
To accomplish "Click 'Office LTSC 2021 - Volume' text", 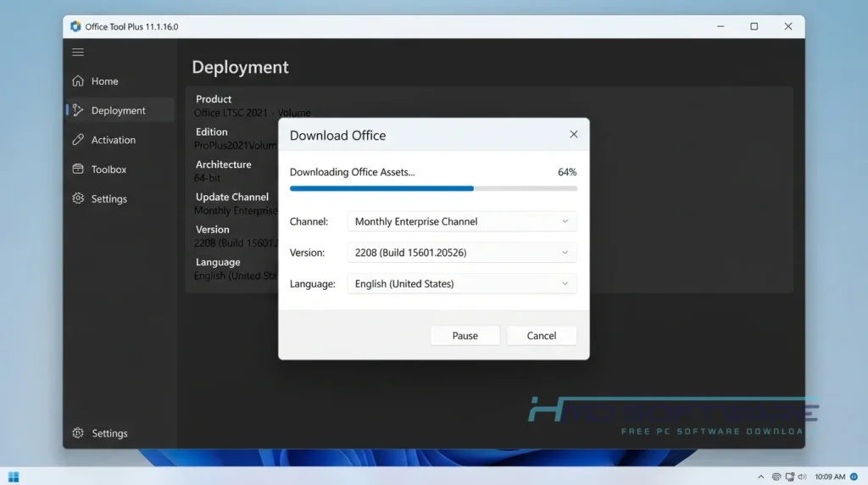I will pos(253,113).
